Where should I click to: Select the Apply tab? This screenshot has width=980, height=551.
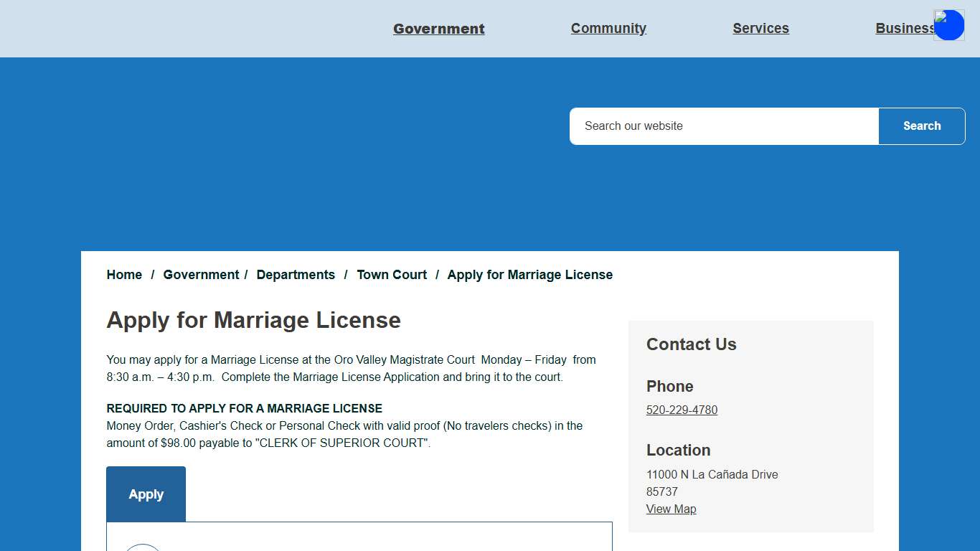click(x=146, y=494)
